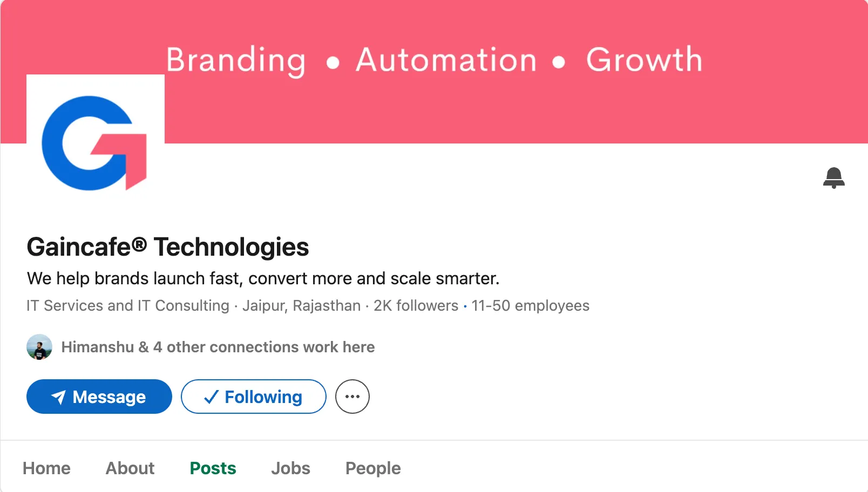Click the company tagline about scaling smarter
The width and height of the screenshot is (868, 492).
[x=263, y=278]
